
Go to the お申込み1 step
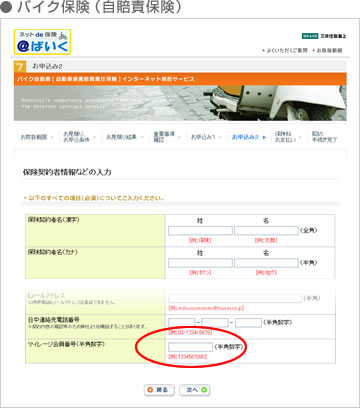coord(203,137)
